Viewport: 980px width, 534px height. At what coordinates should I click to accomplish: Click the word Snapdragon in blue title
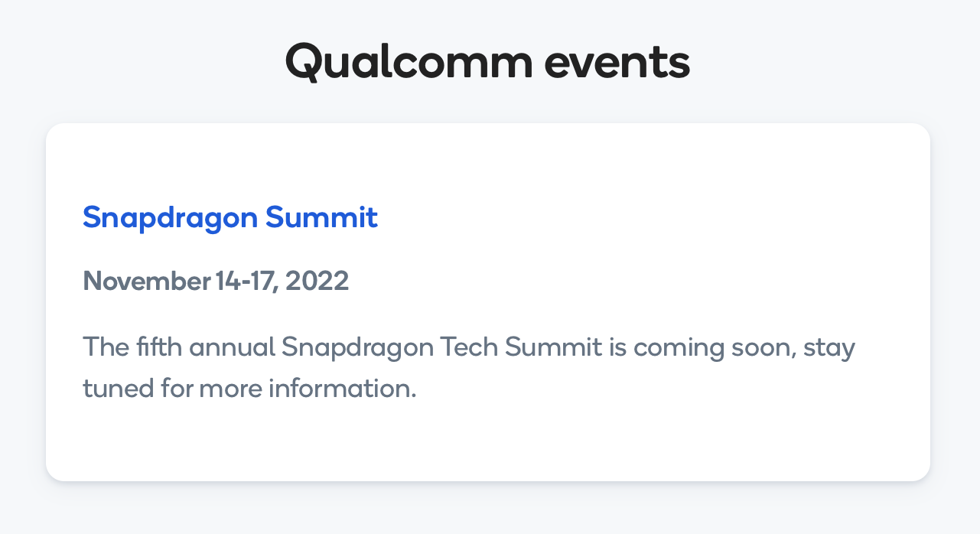pyautogui.click(x=170, y=219)
